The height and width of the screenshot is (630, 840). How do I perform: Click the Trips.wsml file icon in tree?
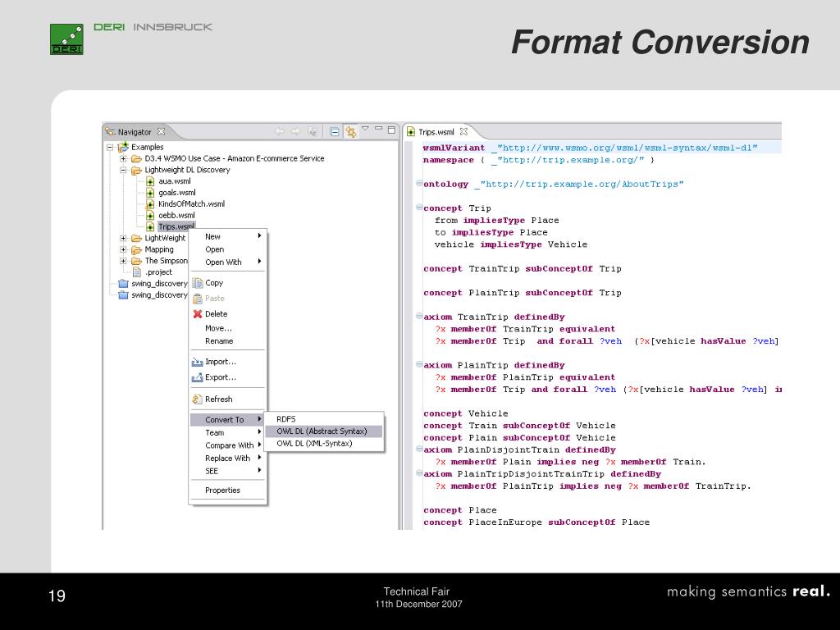150,226
